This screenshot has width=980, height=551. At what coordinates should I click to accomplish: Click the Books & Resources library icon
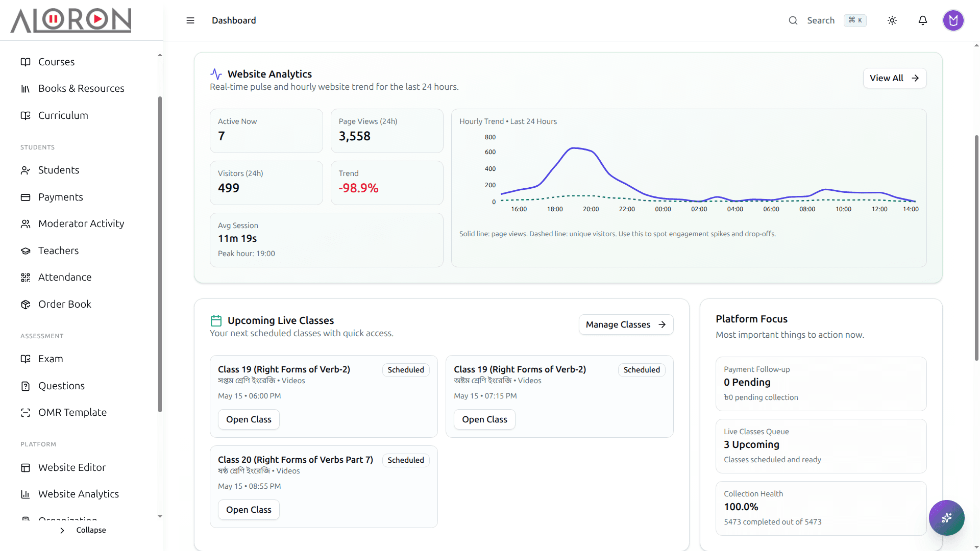tap(26, 89)
